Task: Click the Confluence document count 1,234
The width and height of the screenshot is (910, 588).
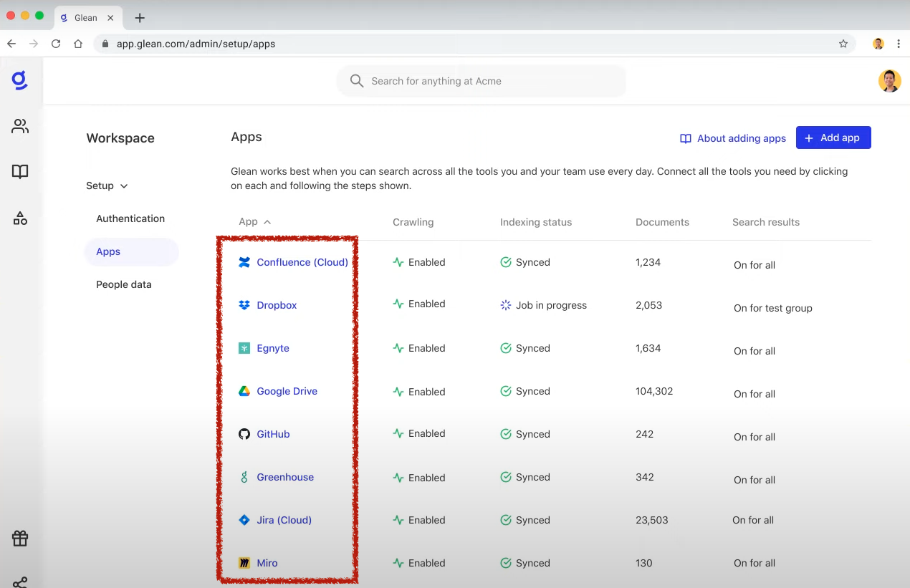Action: coord(648,262)
